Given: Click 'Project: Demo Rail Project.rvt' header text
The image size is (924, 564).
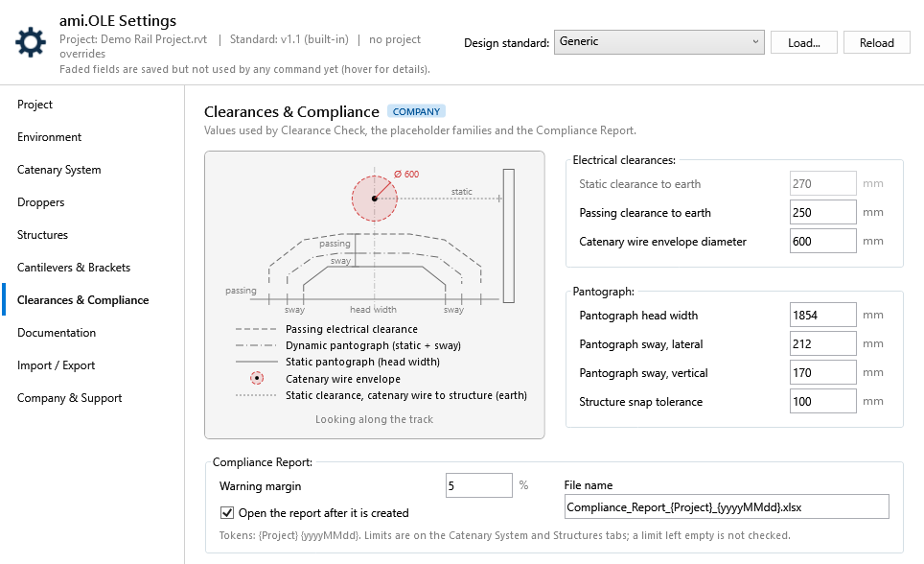Looking at the screenshot, I should coord(133,39).
